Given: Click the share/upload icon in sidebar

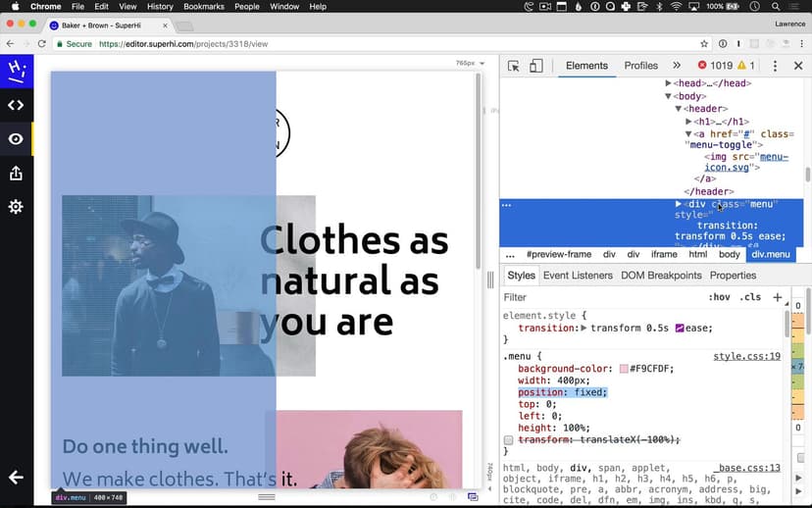Looking at the screenshot, I should coord(16,174).
